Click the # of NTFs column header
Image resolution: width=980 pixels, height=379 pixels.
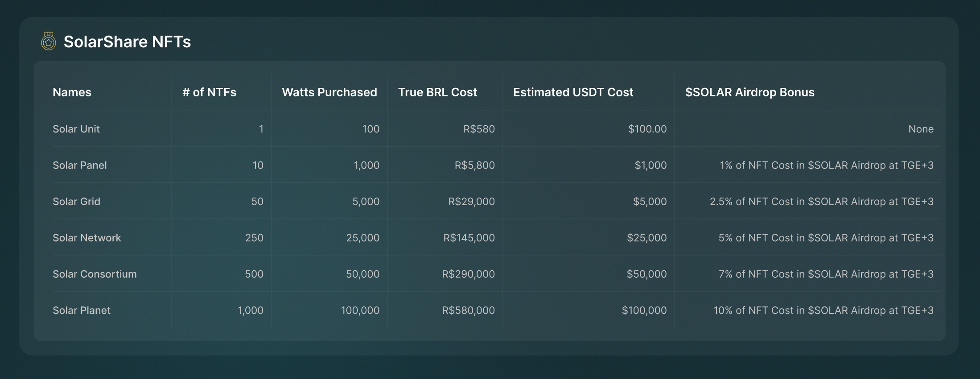[x=209, y=92]
